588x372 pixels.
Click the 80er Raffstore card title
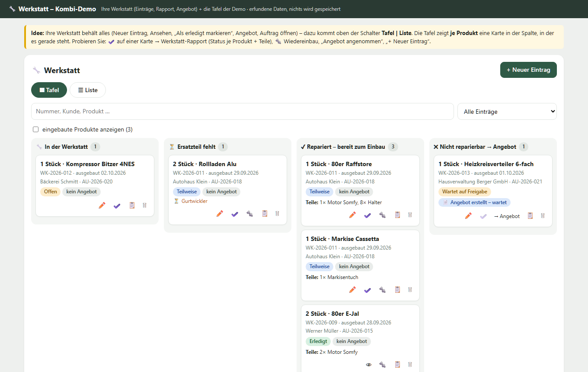[339, 164]
